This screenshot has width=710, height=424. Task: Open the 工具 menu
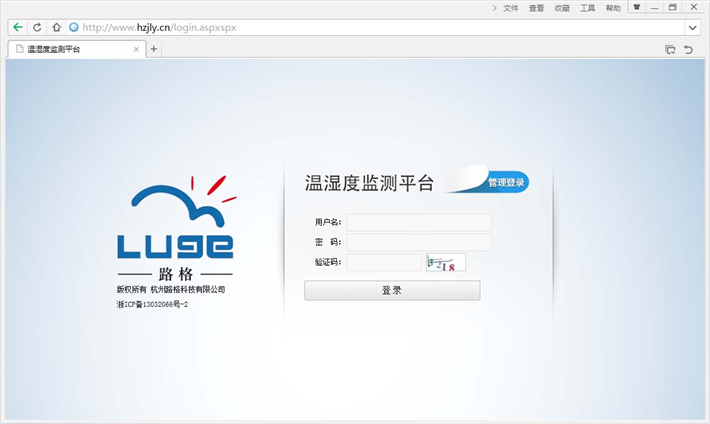pos(588,8)
